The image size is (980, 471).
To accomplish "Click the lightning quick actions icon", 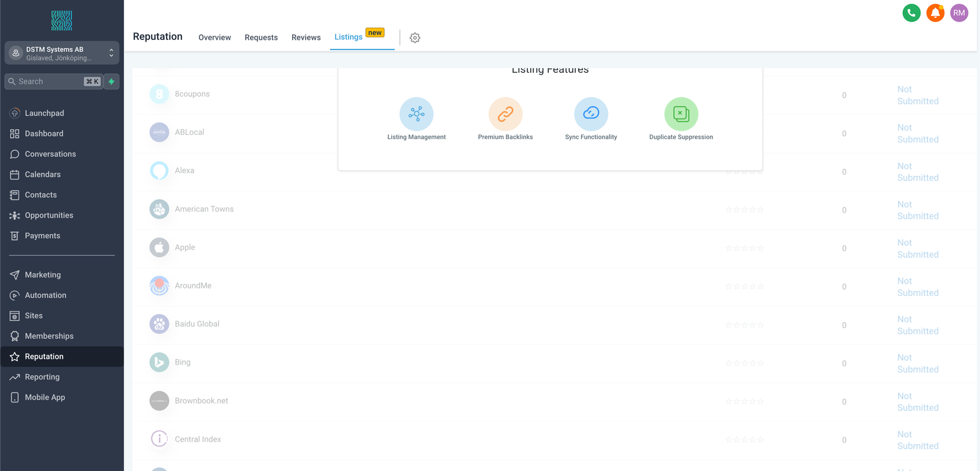I will pyautogui.click(x=111, y=81).
